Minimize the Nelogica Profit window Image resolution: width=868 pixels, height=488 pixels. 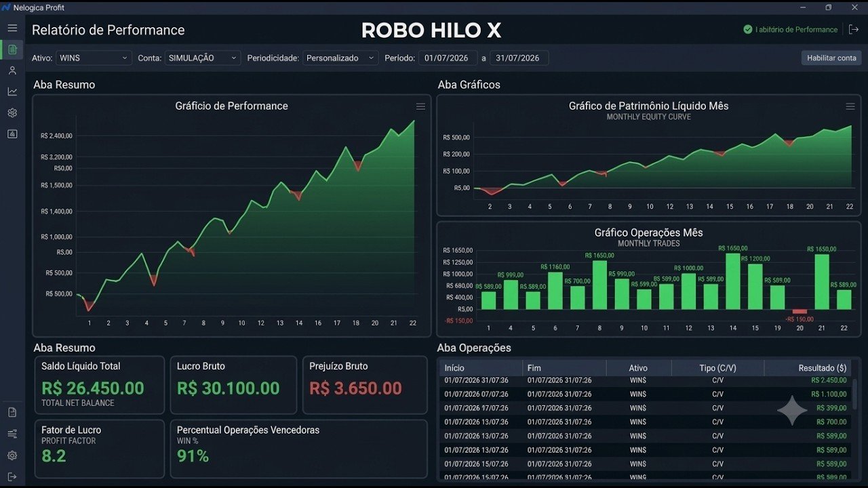pos(802,7)
